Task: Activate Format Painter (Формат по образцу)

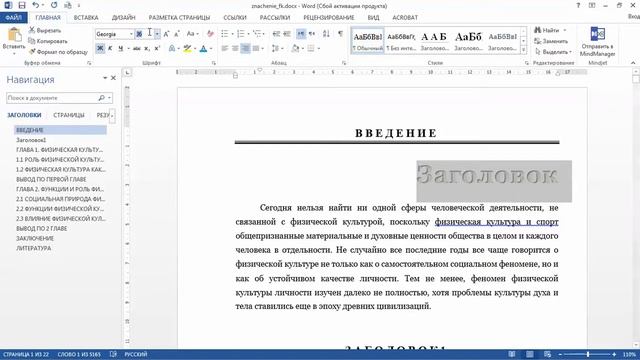Action: pyautogui.click(x=58, y=52)
